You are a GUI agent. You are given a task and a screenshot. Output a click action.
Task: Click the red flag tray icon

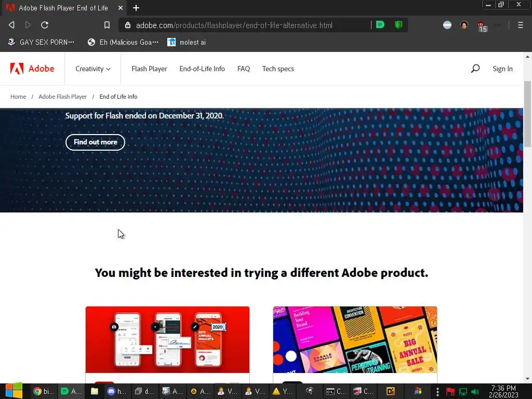[x=450, y=392]
